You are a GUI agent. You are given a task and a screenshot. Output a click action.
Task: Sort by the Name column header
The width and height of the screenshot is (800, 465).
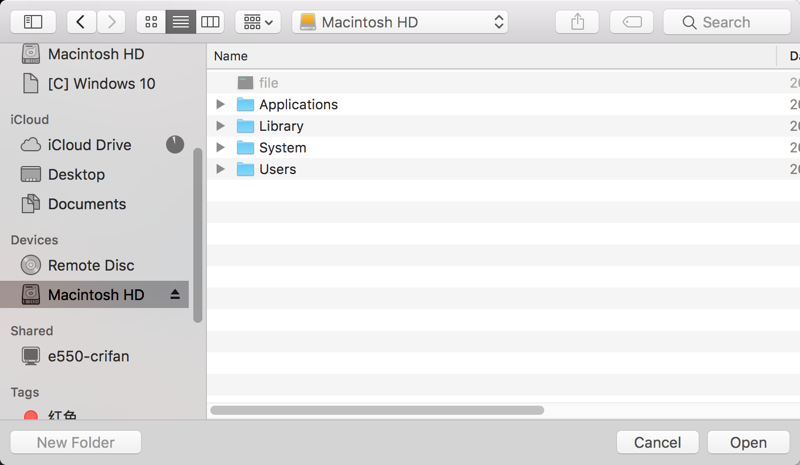click(x=492, y=56)
